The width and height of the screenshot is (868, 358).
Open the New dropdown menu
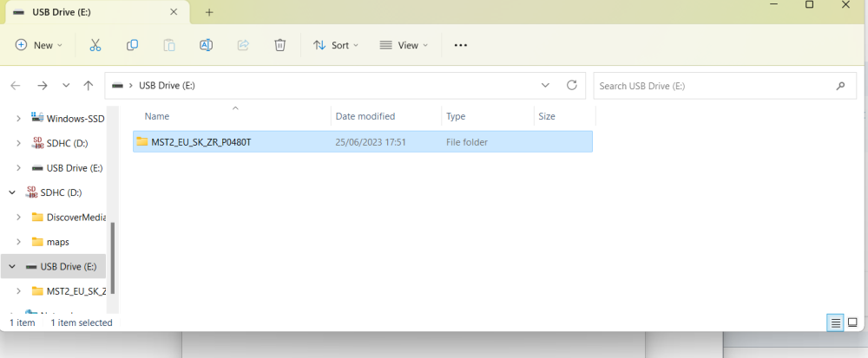coord(39,45)
